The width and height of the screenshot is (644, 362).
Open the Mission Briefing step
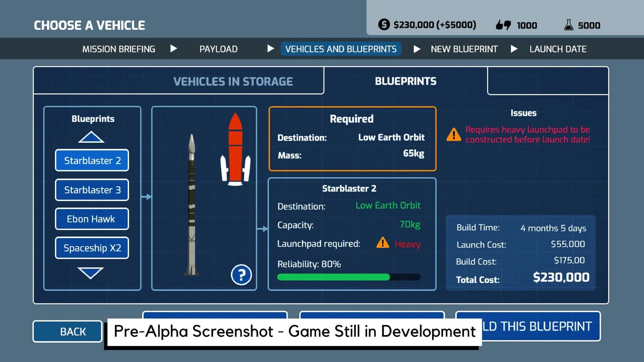click(118, 49)
